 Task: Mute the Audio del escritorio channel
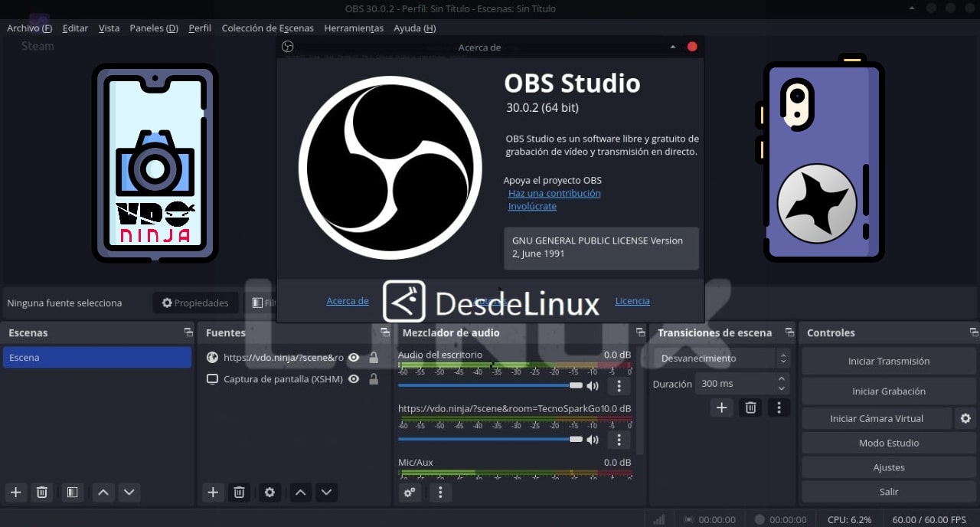click(593, 386)
